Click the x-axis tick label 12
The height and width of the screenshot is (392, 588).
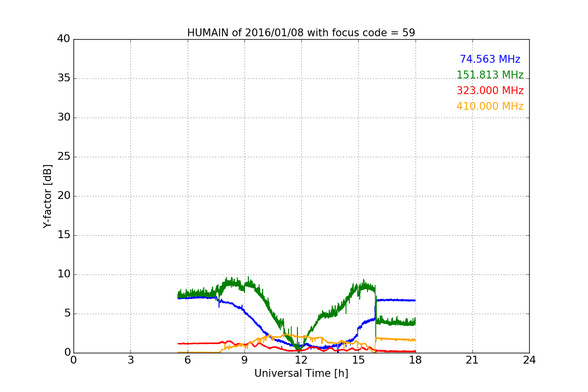[301, 360]
